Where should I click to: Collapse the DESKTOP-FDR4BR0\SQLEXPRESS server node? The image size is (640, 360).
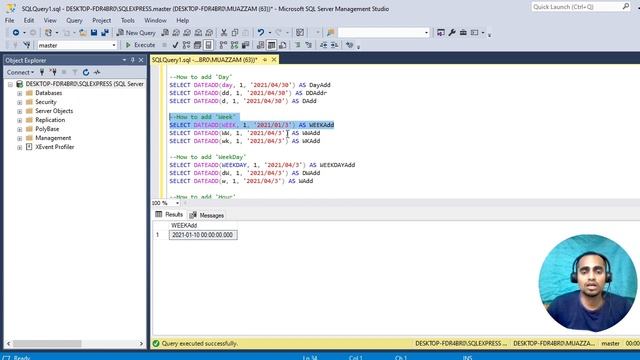(10, 84)
